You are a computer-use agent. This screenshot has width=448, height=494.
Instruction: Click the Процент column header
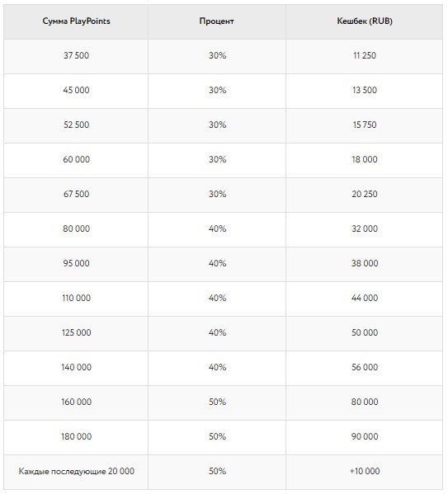pyautogui.click(x=217, y=21)
